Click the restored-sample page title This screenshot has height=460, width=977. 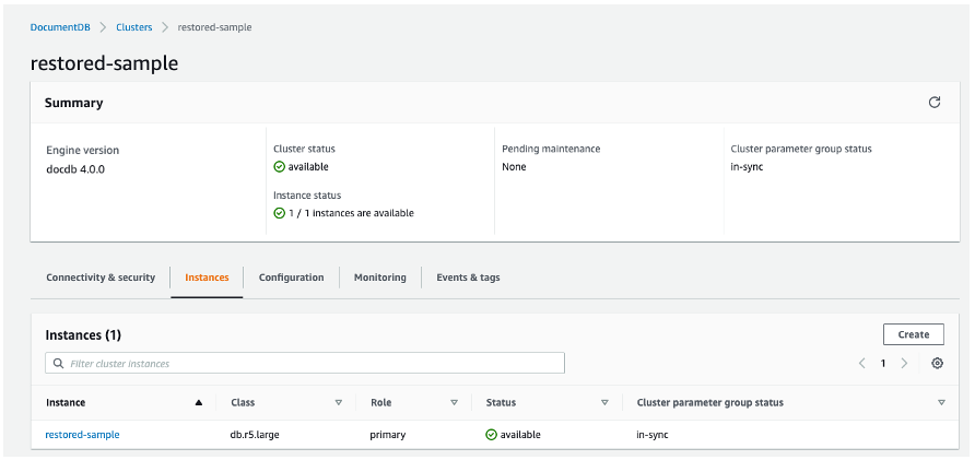(x=104, y=64)
